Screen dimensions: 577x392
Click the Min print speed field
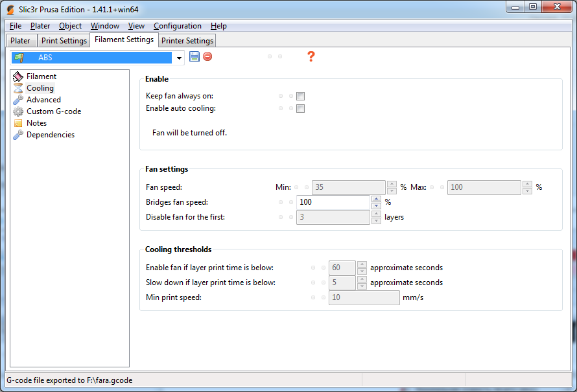coord(364,297)
